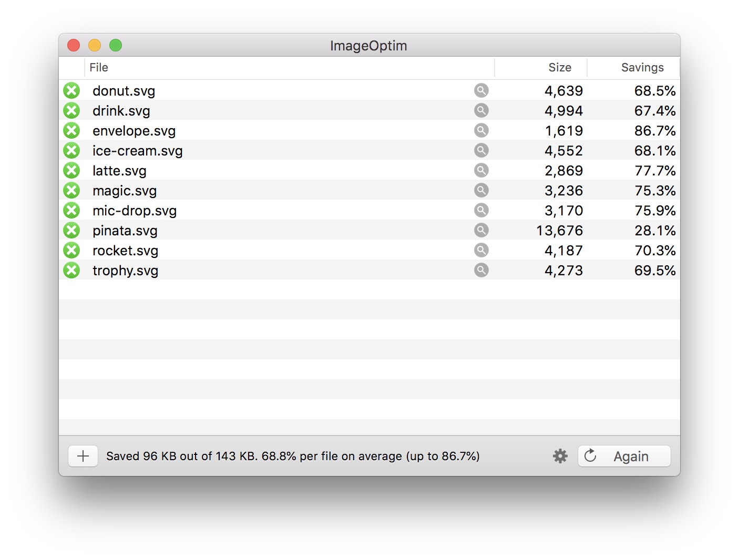The image size is (739, 560).
Task: Click the savings value 68.5%
Action: tap(655, 91)
